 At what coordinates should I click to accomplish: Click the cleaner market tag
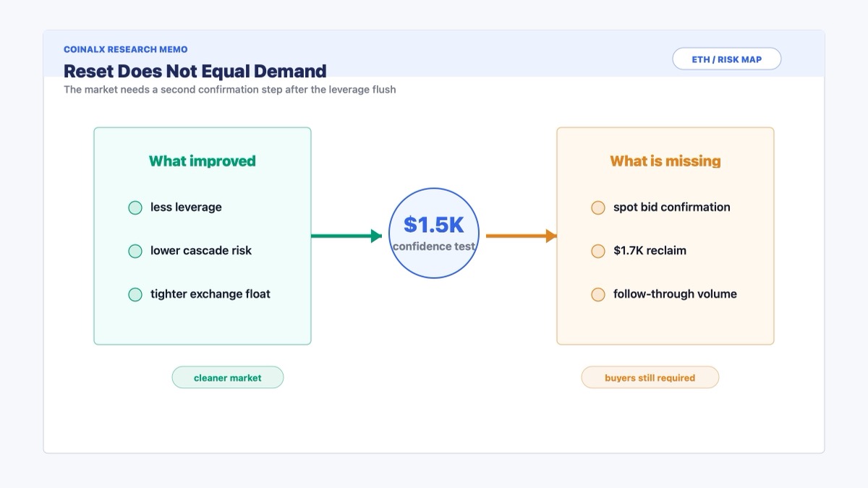coord(228,377)
